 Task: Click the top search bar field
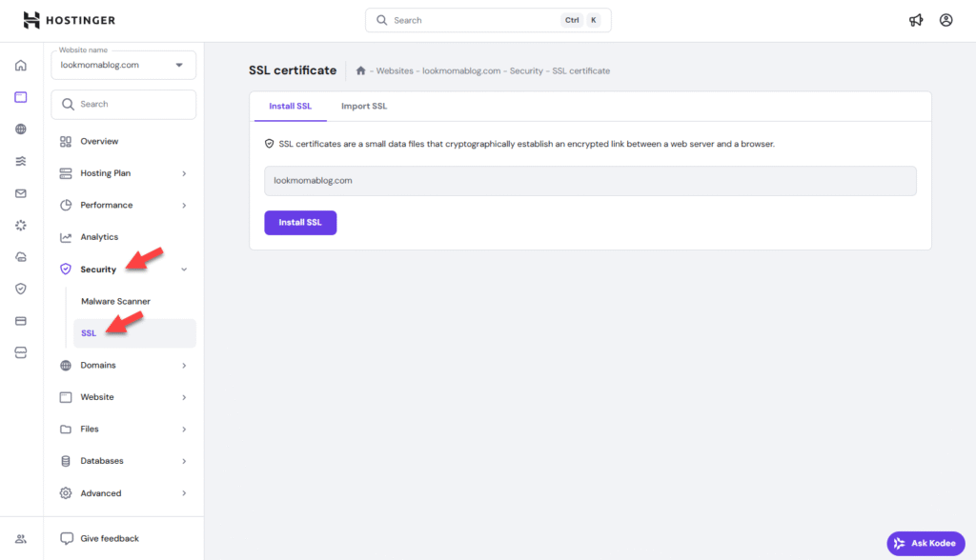pyautogui.click(x=488, y=20)
